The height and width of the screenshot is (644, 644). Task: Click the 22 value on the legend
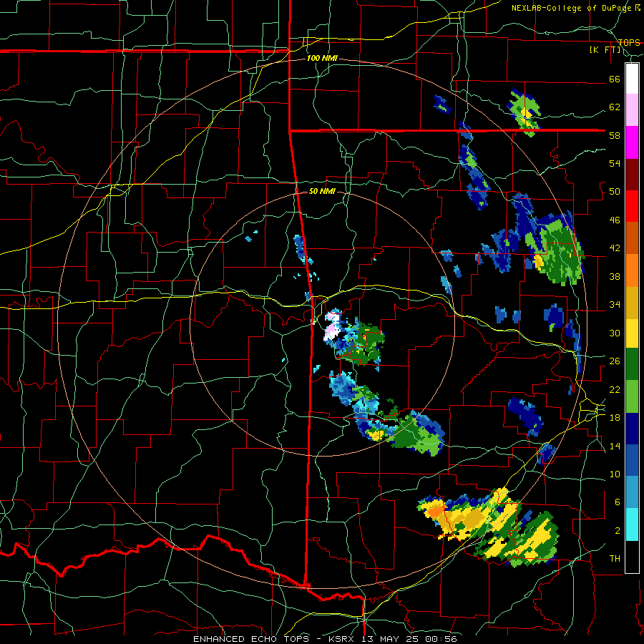pyautogui.click(x=615, y=389)
